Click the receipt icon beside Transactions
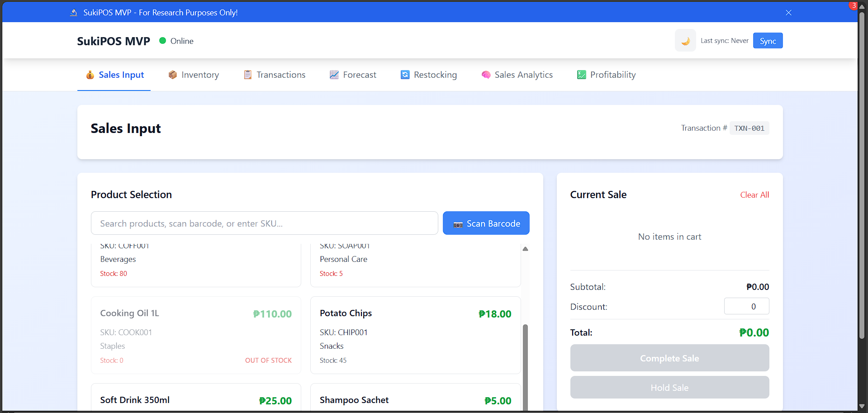The width and height of the screenshot is (868, 413). pyautogui.click(x=247, y=74)
